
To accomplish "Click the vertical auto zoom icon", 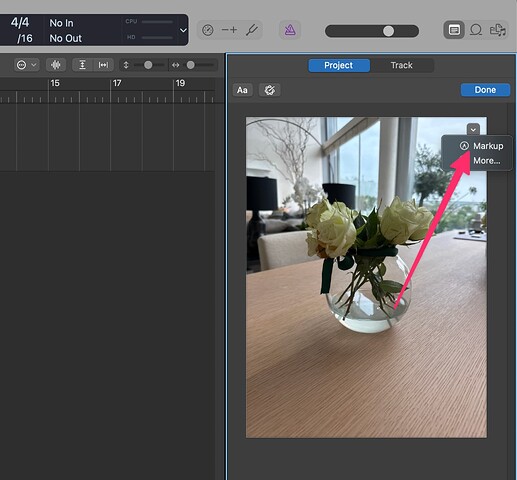I will 82,65.
